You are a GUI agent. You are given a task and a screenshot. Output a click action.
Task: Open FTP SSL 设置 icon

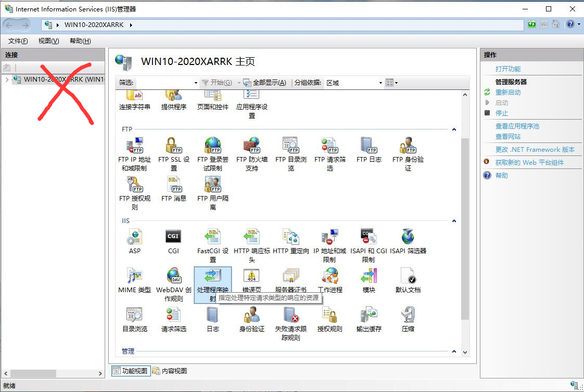tap(173, 154)
